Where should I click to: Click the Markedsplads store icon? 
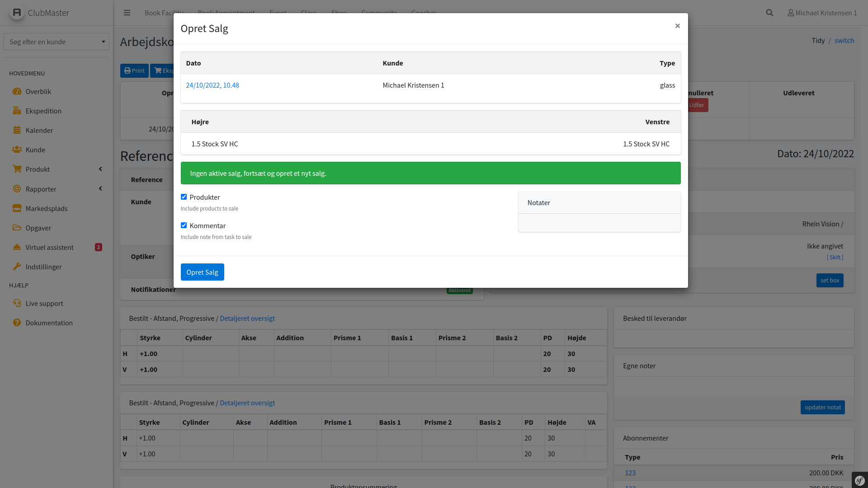coord(17,208)
